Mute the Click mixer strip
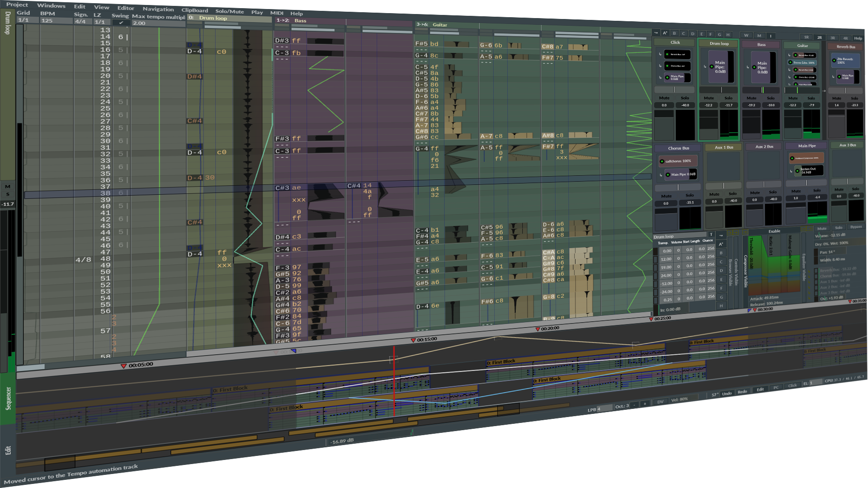Screen dimensions: 868x488 click(664, 98)
